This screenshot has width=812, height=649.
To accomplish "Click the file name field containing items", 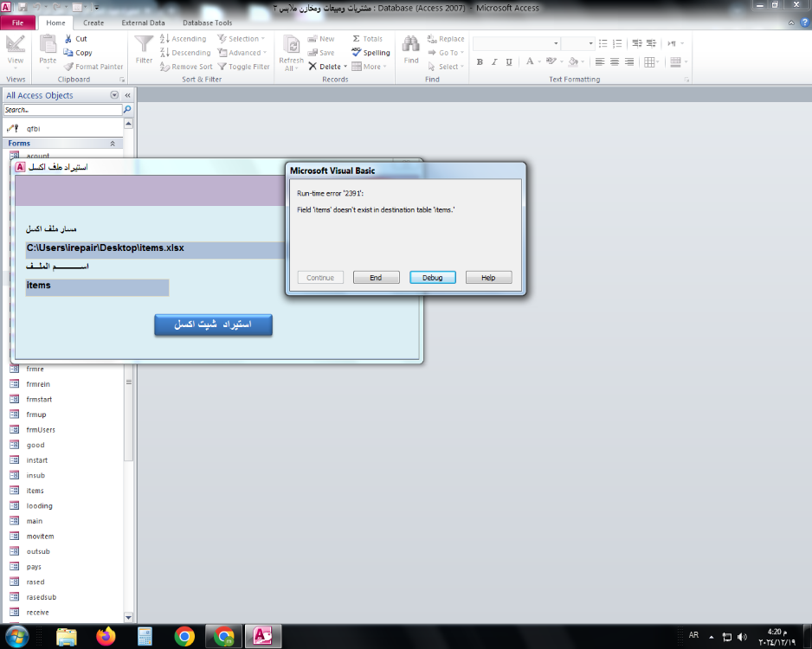I will click(97, 287).
